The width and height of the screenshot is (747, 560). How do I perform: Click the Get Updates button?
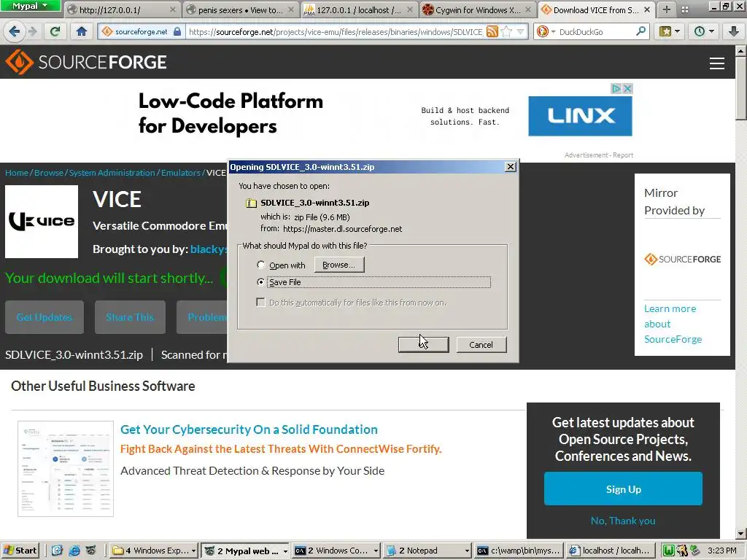coord(44,317)
